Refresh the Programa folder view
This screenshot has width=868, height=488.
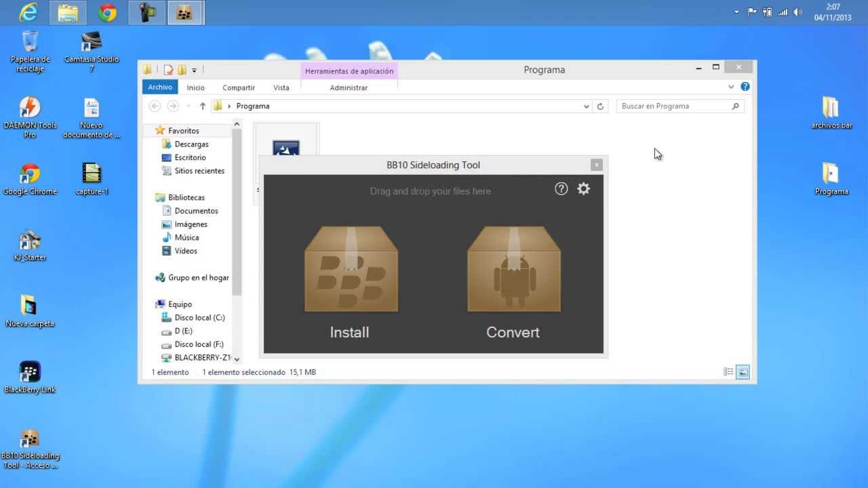click(600, 106)
